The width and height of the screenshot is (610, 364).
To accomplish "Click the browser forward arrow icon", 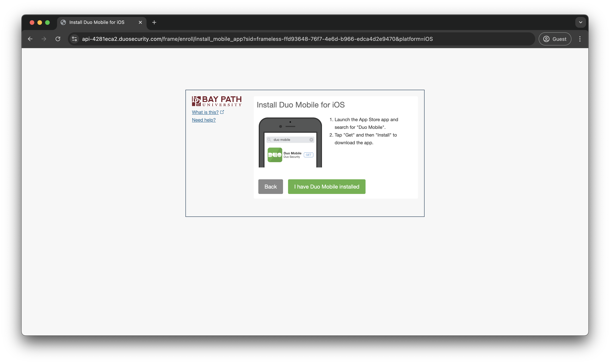I will click(x=44, y=39).
